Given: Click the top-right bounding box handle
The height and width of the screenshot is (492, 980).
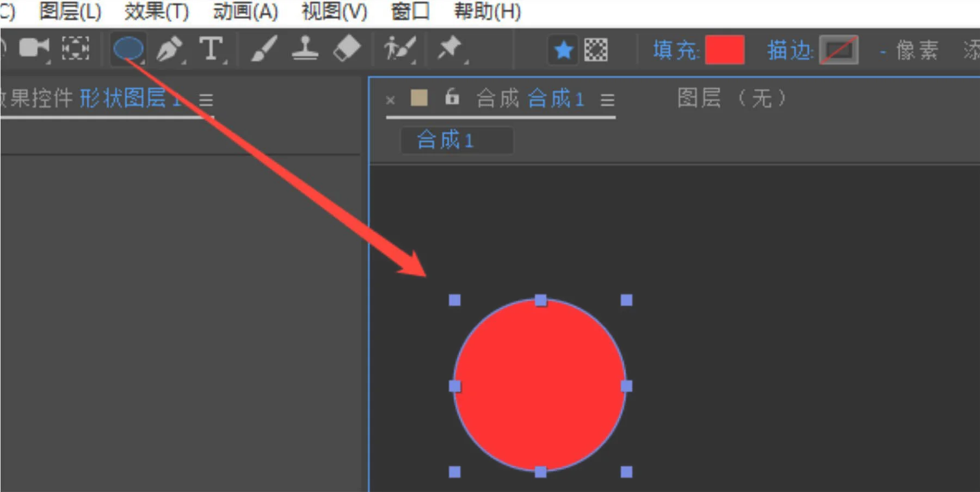Looking at the screenshot, I should pos(626,300).
